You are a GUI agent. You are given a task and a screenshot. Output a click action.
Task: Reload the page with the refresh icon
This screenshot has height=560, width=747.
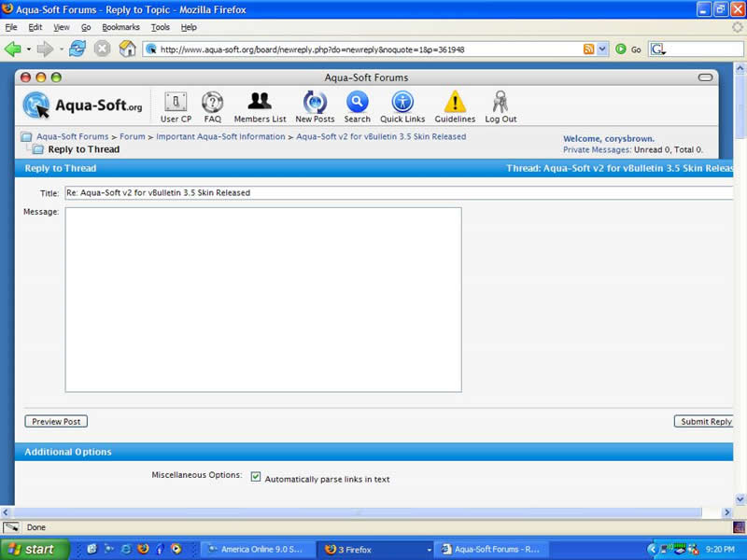78,49
